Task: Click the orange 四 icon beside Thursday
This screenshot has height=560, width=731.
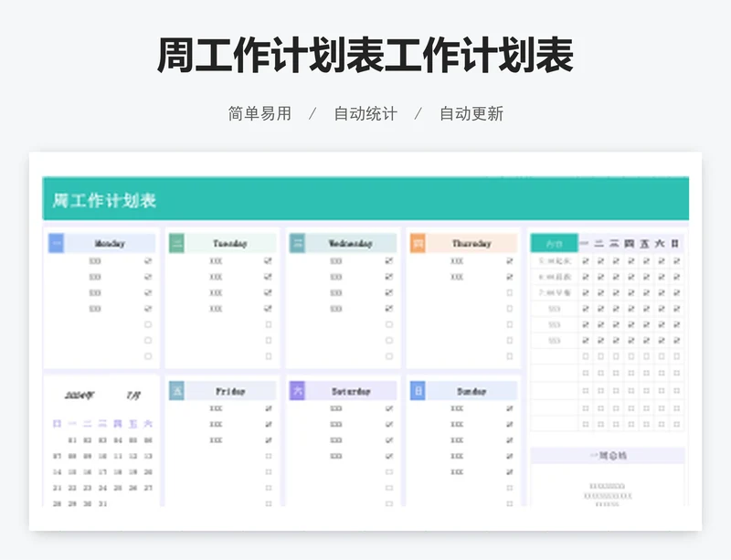Action: [x=418, y=243]
